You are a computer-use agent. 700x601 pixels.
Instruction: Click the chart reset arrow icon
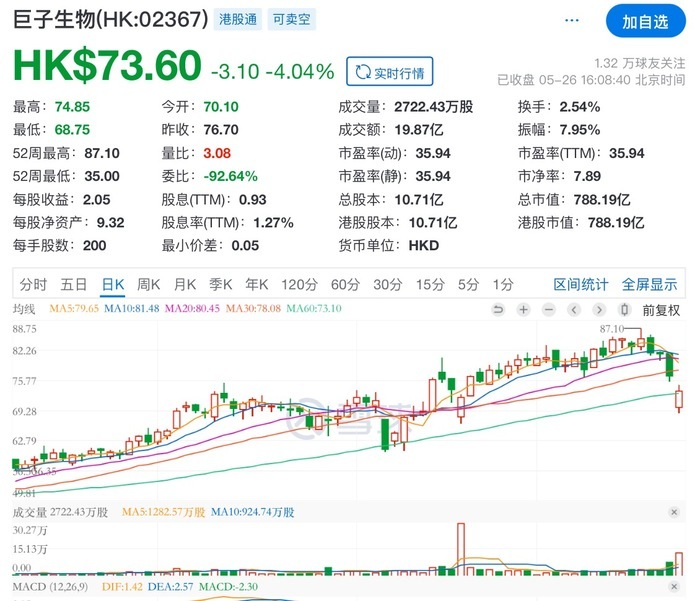(x=498, y=309)
